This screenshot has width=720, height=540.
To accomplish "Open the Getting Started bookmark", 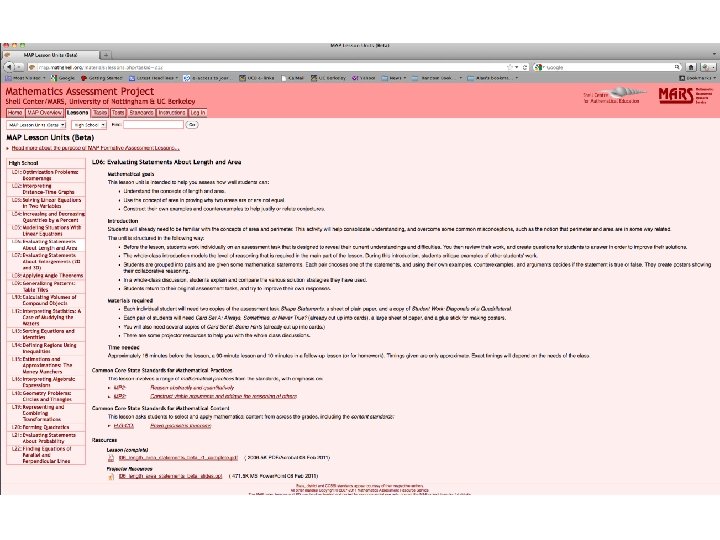I will click(x=101, y=78).
